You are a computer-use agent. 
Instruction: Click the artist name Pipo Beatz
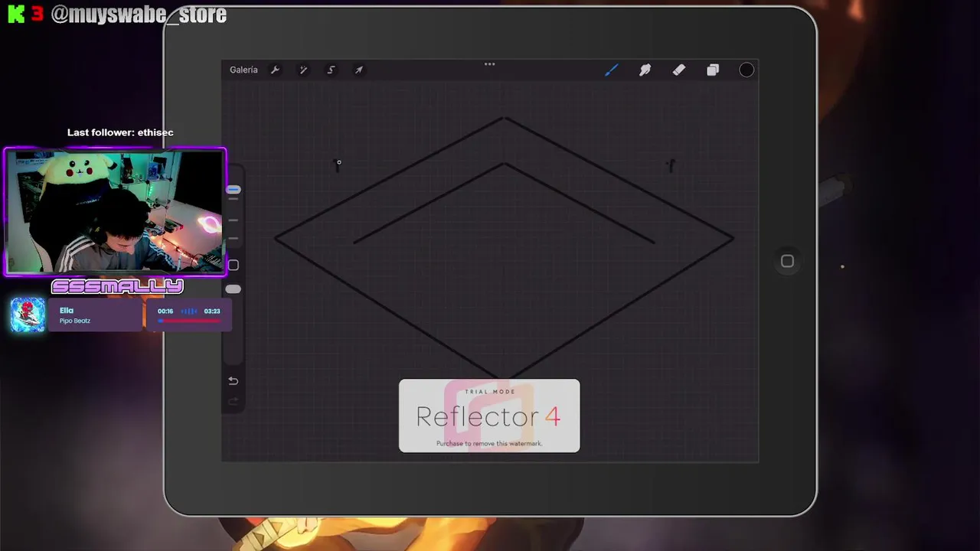[75, 321]
